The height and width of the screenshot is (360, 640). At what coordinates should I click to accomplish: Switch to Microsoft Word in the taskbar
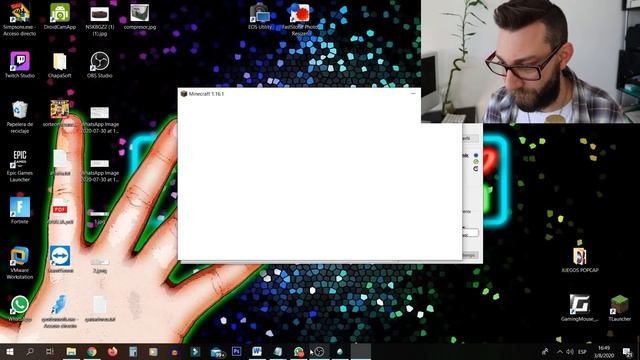[x=257, y=351]
